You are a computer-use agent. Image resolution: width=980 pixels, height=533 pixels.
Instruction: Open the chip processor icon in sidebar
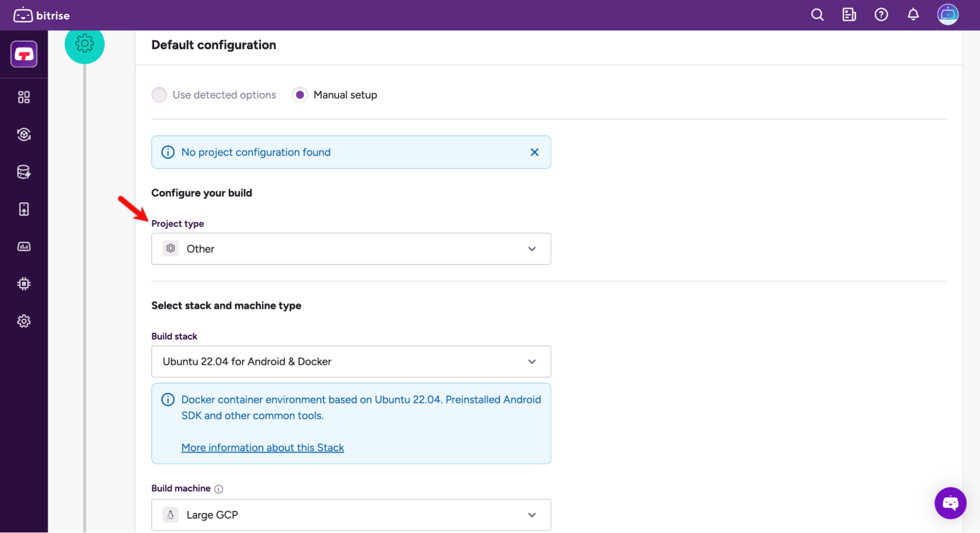(x=24, y=284)
